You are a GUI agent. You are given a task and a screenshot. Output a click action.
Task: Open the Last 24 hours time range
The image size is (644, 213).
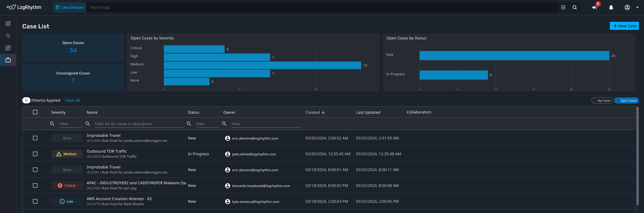tap(70, 7)
